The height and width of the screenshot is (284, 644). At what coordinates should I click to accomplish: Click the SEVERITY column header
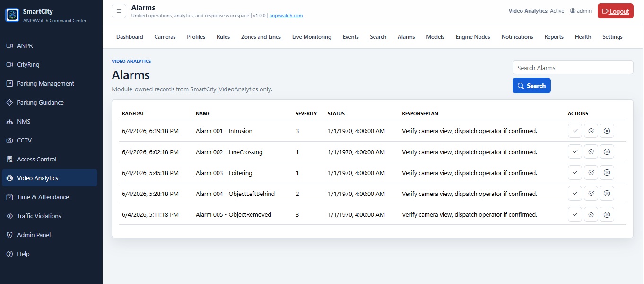point(306,114)
